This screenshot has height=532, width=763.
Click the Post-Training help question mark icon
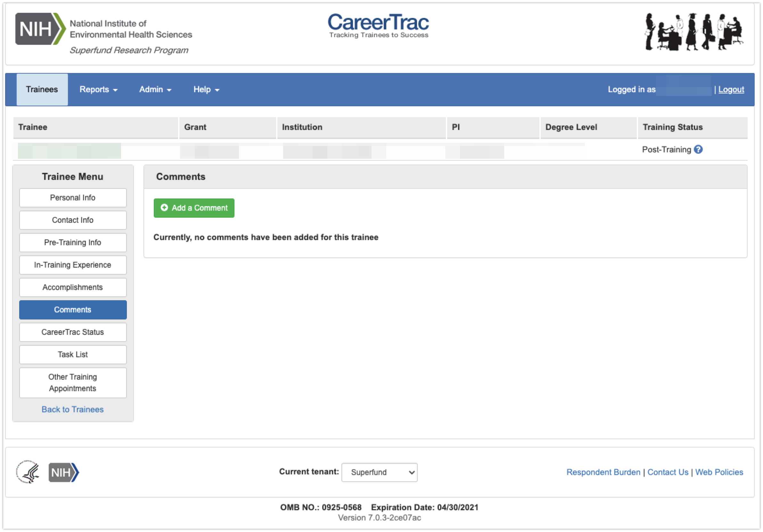click(698, 149)
